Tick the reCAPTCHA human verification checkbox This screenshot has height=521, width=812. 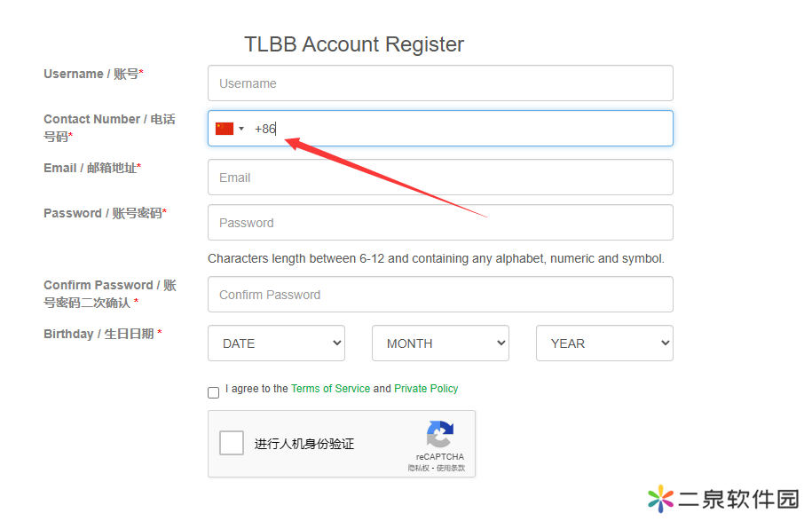coord(232,443)
